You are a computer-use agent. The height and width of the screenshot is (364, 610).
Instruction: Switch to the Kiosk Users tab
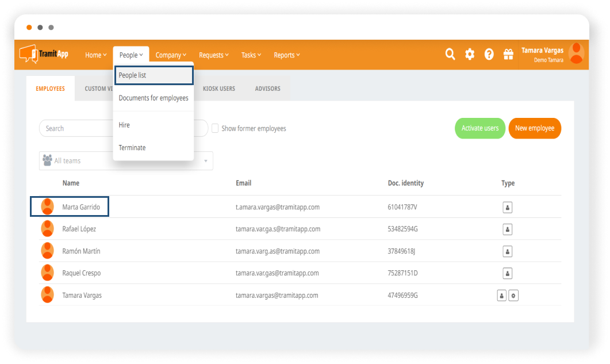(x=219, y=89)
